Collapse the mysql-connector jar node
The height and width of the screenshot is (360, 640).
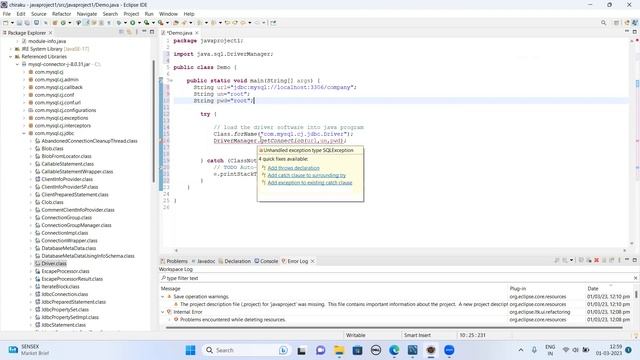[x=17, y=64]
